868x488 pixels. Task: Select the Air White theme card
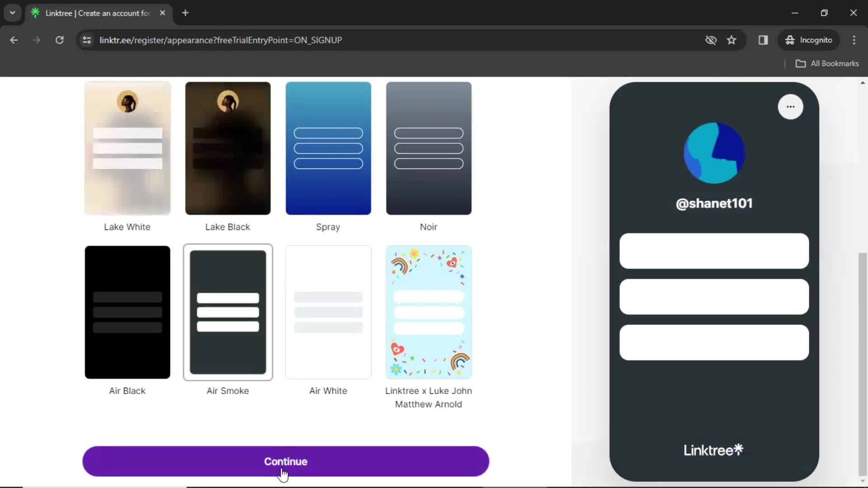[x=328, y=312]
